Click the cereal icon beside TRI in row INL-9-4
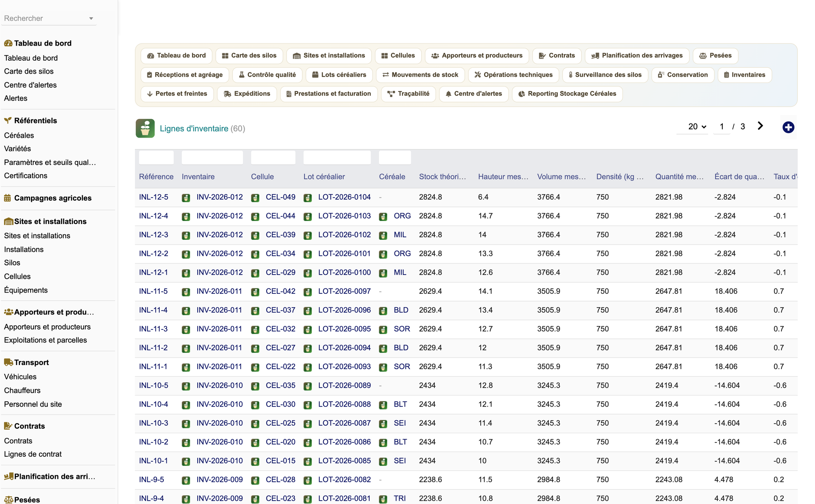Viewport: 815px width, 504px height. click(383, 499)
